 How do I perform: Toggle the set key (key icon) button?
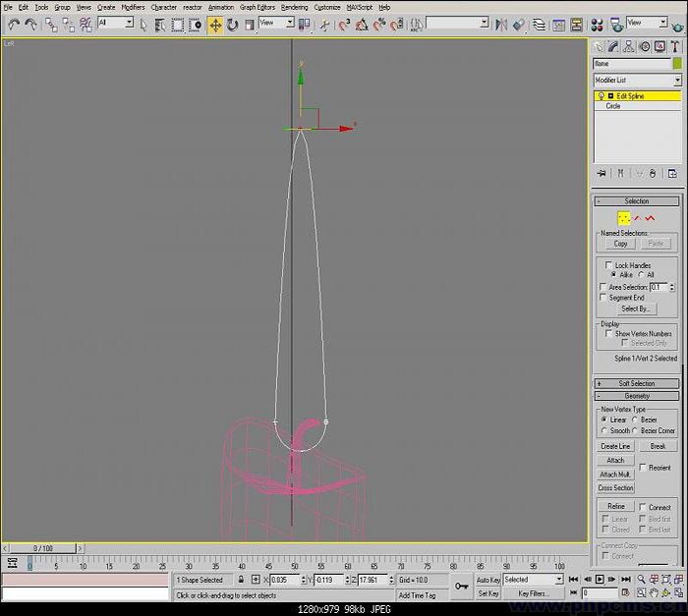462,587
